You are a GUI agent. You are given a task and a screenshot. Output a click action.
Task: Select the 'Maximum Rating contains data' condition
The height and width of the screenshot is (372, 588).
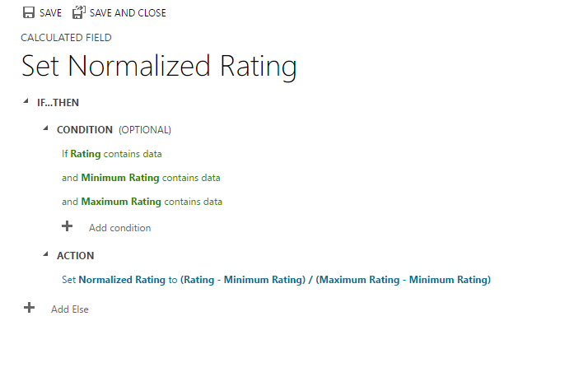[x=142, y=202]
